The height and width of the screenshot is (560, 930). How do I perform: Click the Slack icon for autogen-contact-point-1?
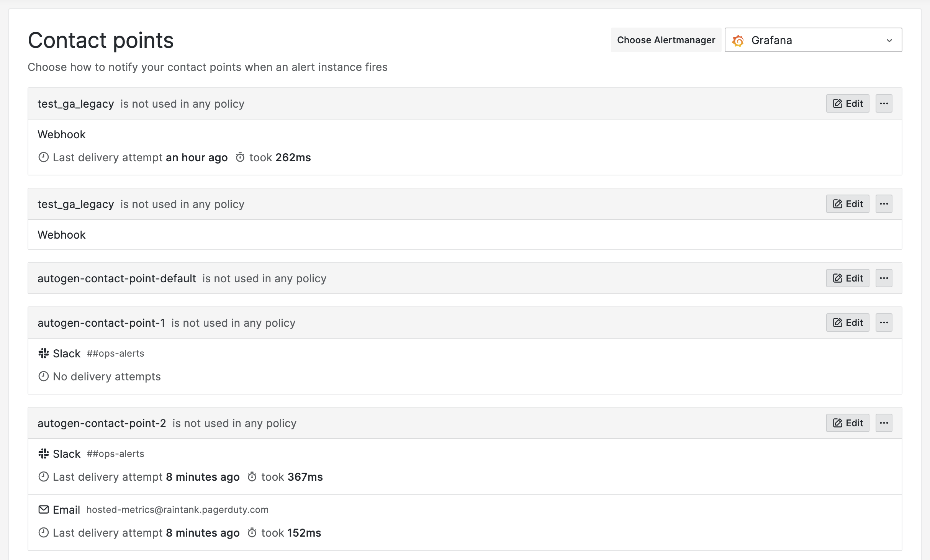coord(44,353)
